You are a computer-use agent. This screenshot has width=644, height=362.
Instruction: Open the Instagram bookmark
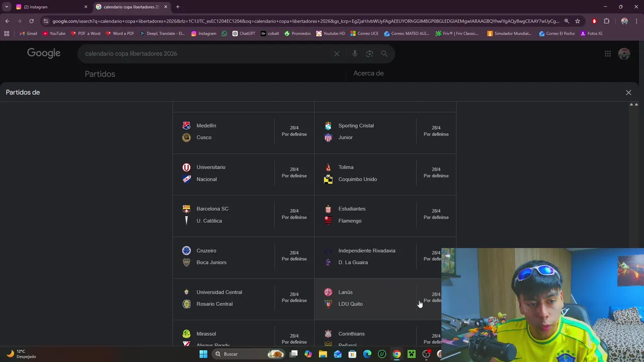[204, 34]
